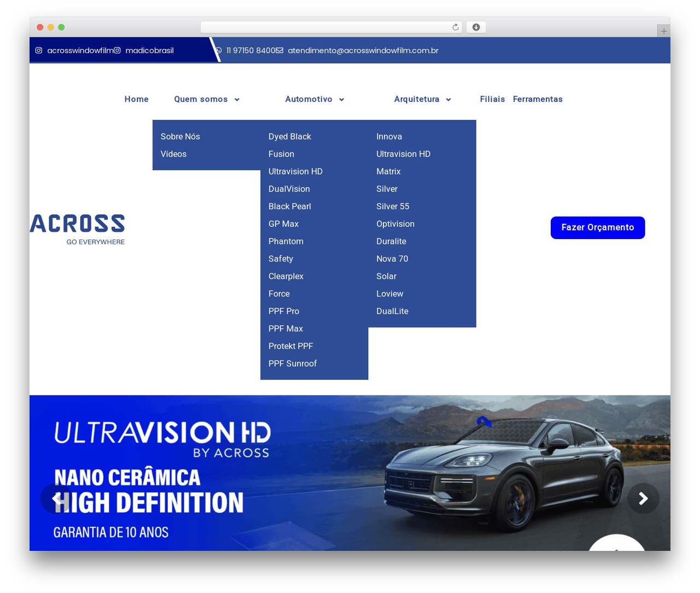Expand the Quem somos dropdown arrow
This screenshot has width=700, height=593.
237,100
